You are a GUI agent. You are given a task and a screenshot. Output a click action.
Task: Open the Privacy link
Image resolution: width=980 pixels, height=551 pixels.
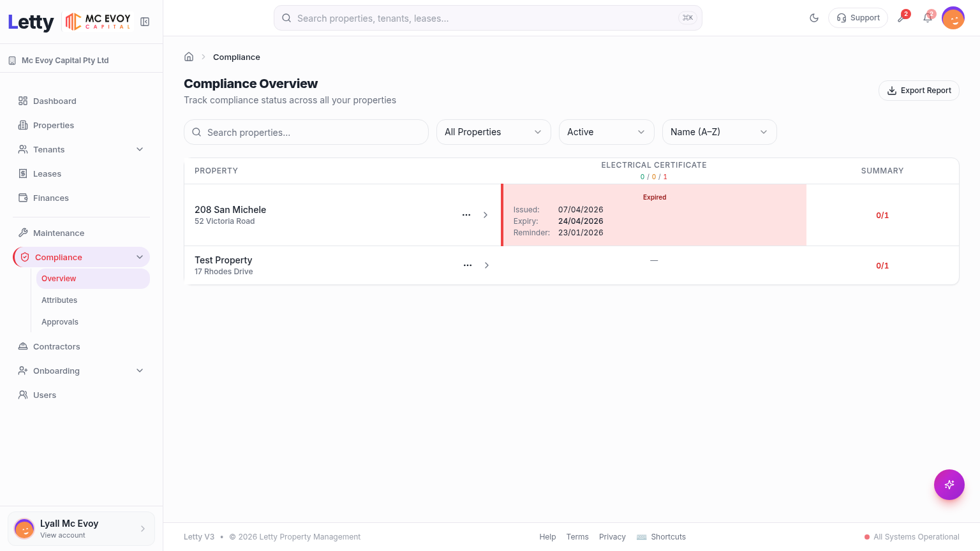pyautogui.click(x=612, y=537)
